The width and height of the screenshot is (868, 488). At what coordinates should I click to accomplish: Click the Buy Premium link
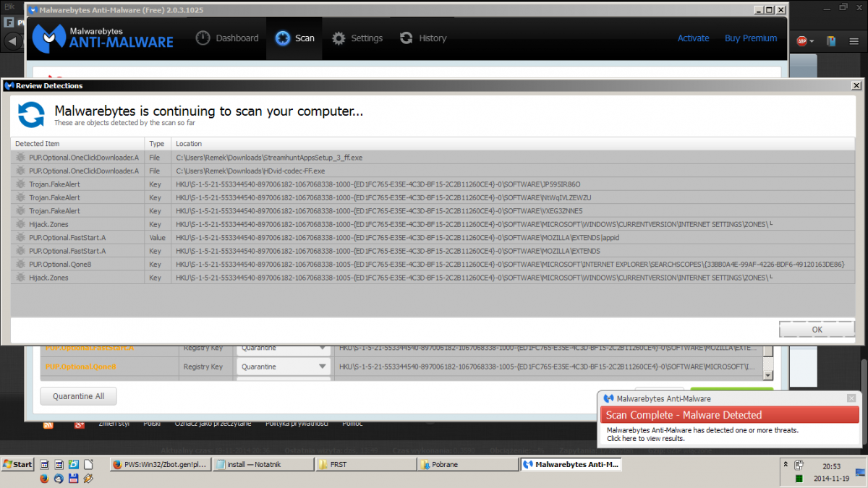pos(751,38)
